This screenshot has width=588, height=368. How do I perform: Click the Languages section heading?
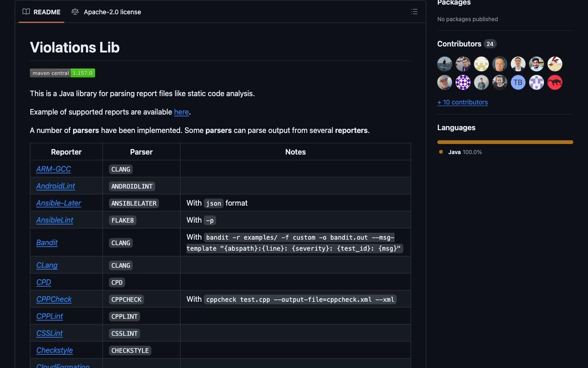(456, 127)
